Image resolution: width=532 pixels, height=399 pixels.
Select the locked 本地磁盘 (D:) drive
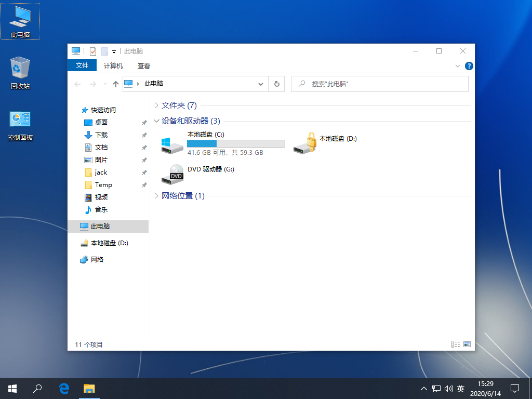click(x=325, y=142)
